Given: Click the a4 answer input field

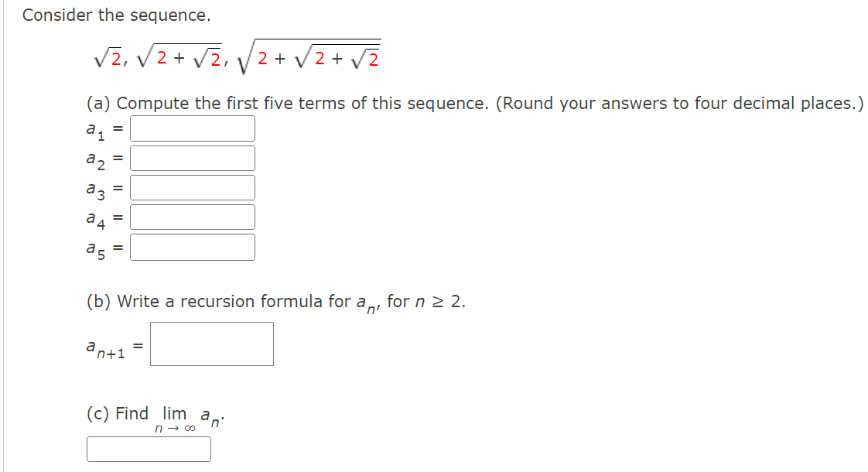Looking at the screenshot, I should 193,216.
